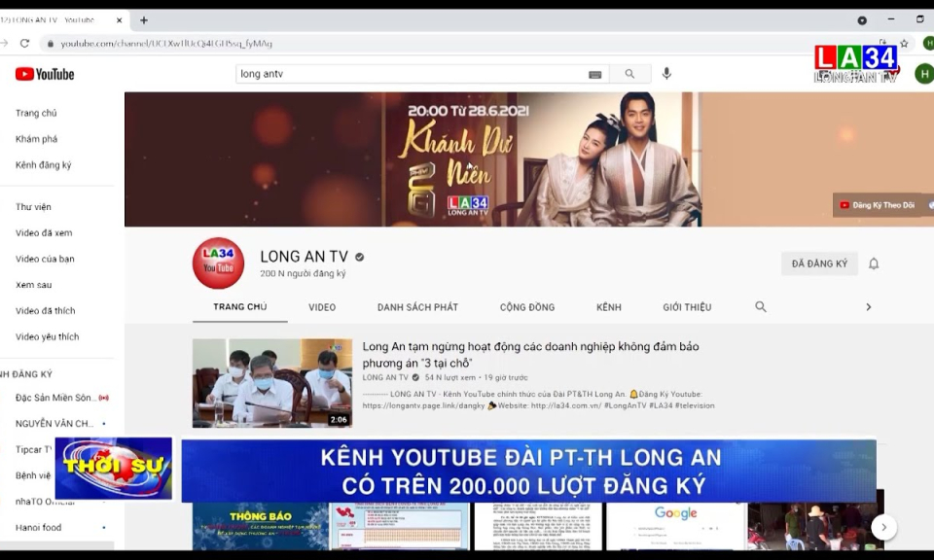Image resolution: width=934 pixels, height=560 pixels.
Task: Open the green H account avatar
Action: [x=924, y=74]
